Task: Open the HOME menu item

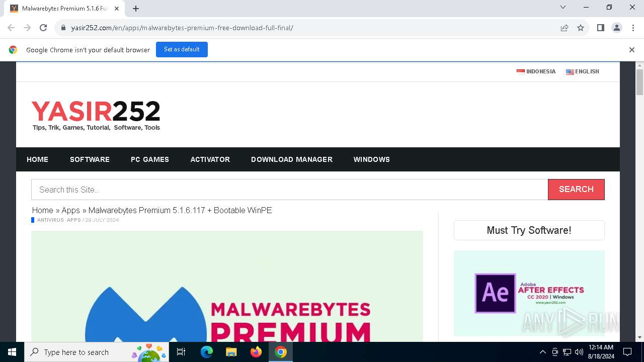Action: tap(38, 159)
